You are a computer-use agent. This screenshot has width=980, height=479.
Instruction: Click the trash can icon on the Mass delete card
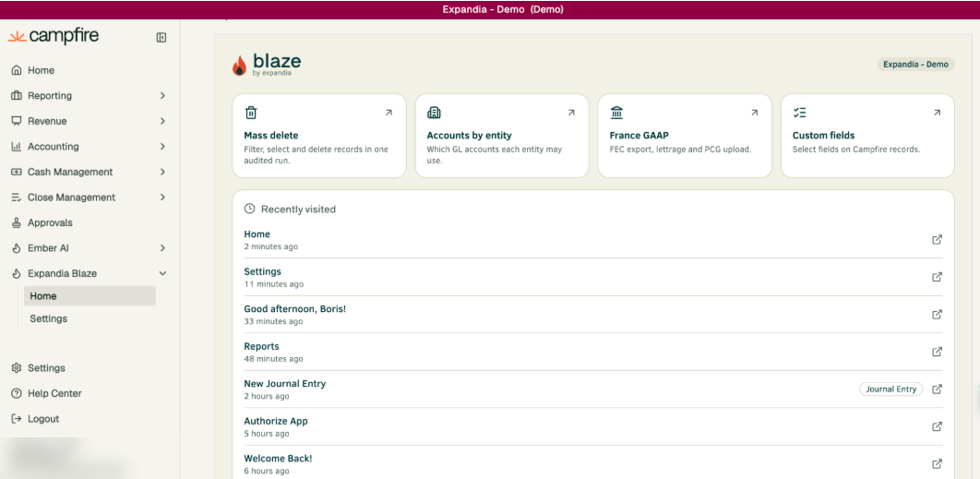coord(251,113)
